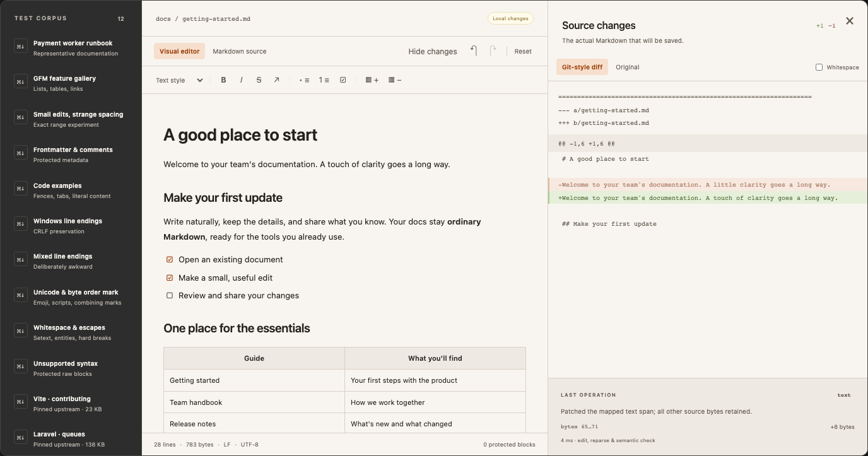Screen dimensions: 868x456
Task: Apply italic formatting
Action: [241, 80]
